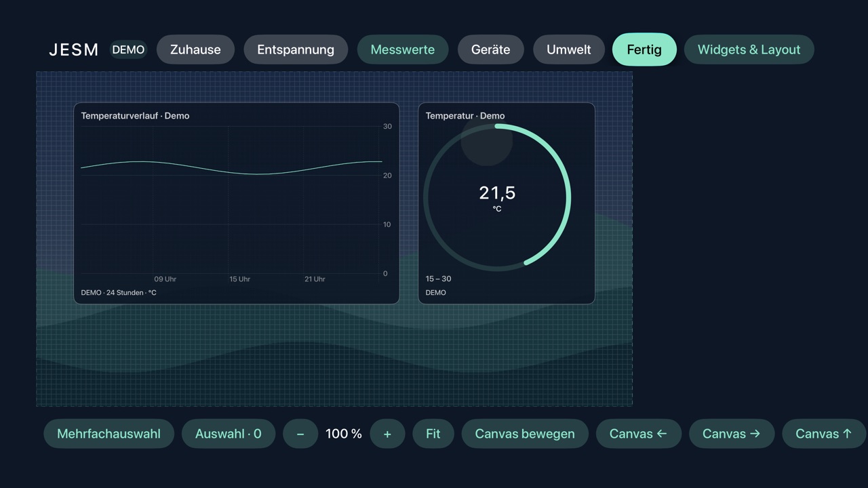Click the JESM logo
This screenshot has height=488, width=868.
pos(74,49)
